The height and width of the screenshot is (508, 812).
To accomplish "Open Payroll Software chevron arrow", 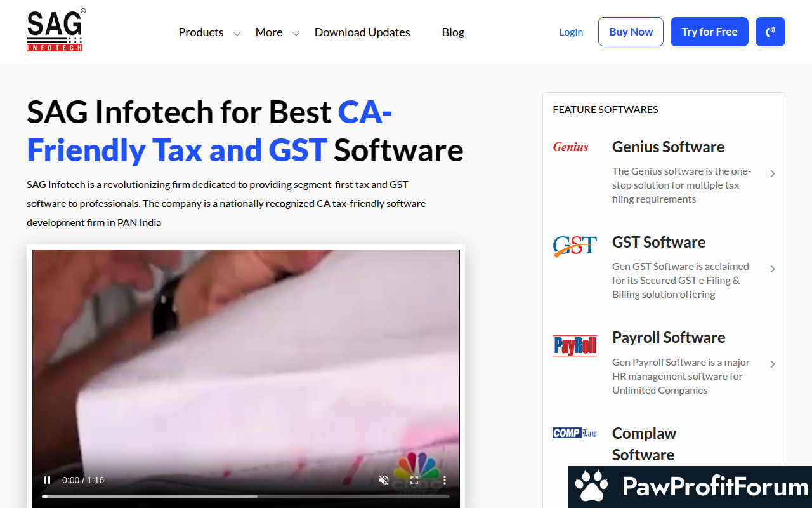I will (773, 364).
